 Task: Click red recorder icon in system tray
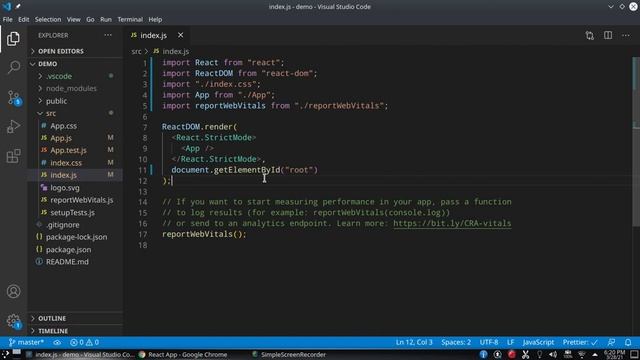(x=511, y=354)
